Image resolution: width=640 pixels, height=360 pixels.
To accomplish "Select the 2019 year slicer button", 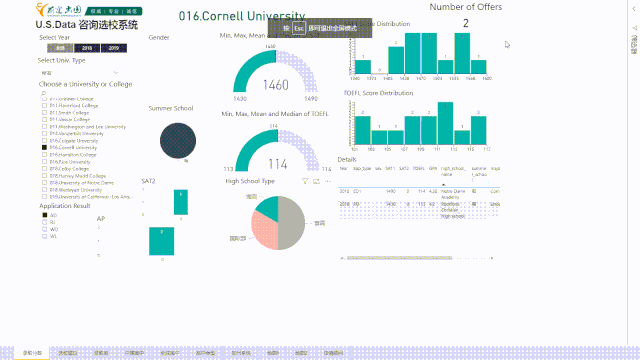I will (113, 48).
